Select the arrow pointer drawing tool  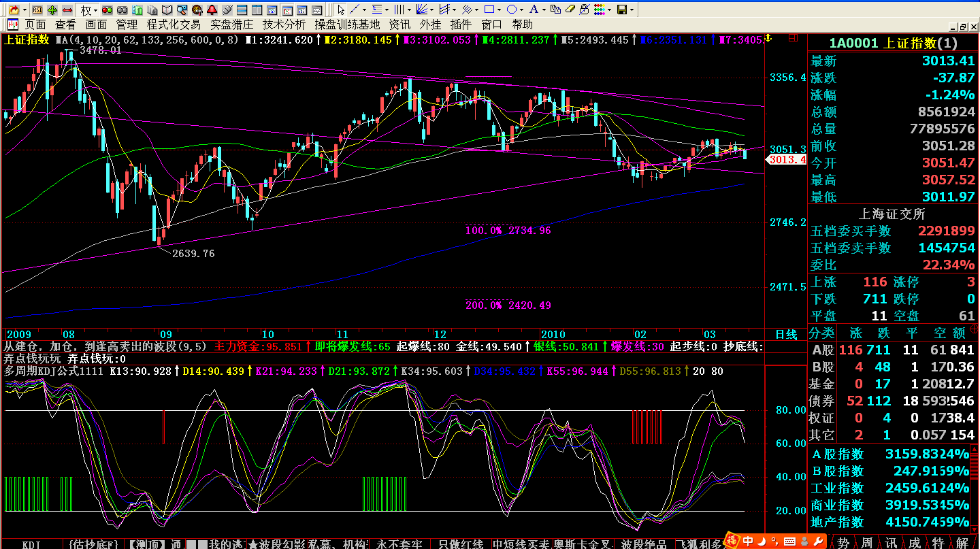coord(340,10)
